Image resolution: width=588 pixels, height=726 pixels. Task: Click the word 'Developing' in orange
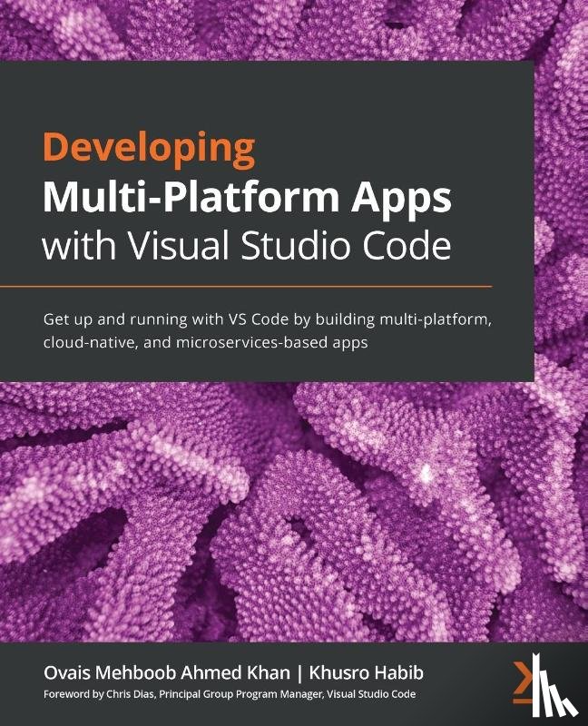[149, 151]
